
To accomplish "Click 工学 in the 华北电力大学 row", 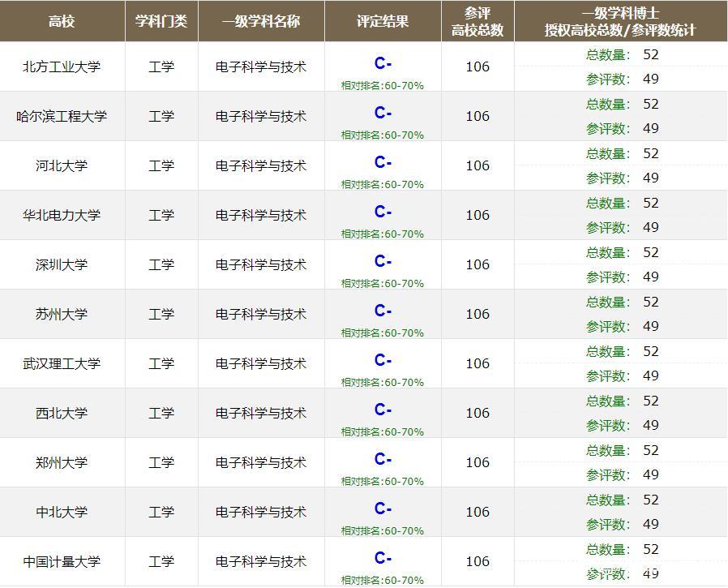I will 161,215.
